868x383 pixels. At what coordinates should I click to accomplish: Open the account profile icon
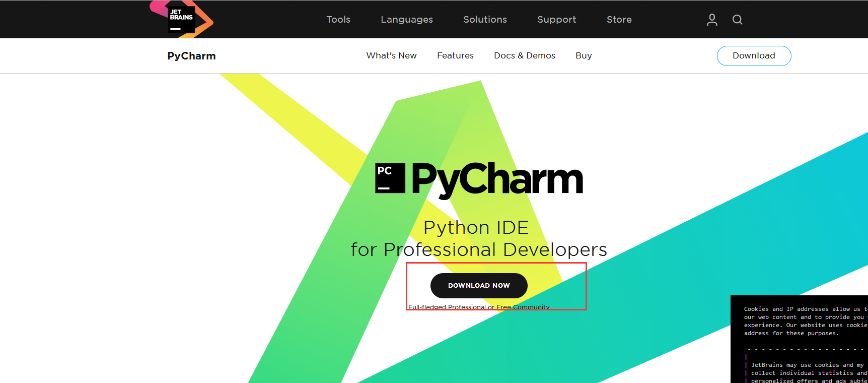click(712, 20)
